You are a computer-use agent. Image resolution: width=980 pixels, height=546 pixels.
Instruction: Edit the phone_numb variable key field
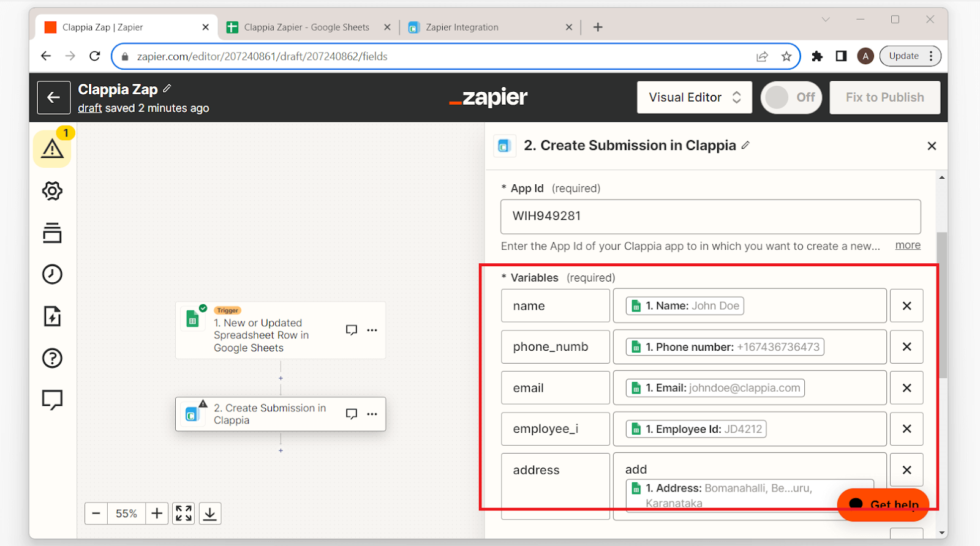point(556,346)
